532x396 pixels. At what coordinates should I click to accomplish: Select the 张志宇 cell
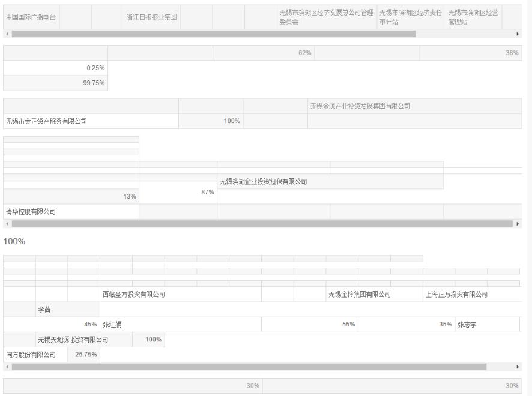(x=487, y=325)
